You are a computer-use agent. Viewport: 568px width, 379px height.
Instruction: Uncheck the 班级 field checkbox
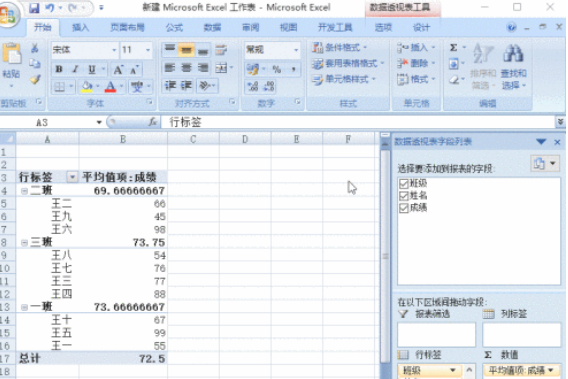pyautogui.click(x=403, y=184)
